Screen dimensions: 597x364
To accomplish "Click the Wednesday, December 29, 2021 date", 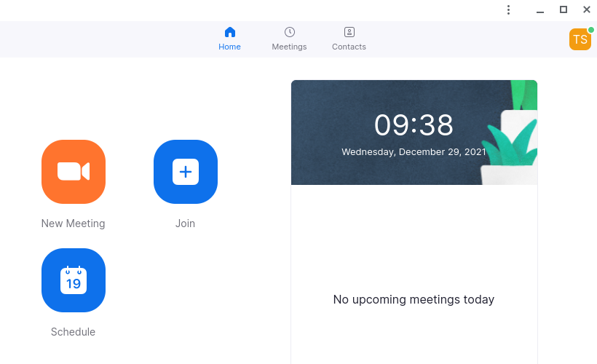I will pos(414,152).
